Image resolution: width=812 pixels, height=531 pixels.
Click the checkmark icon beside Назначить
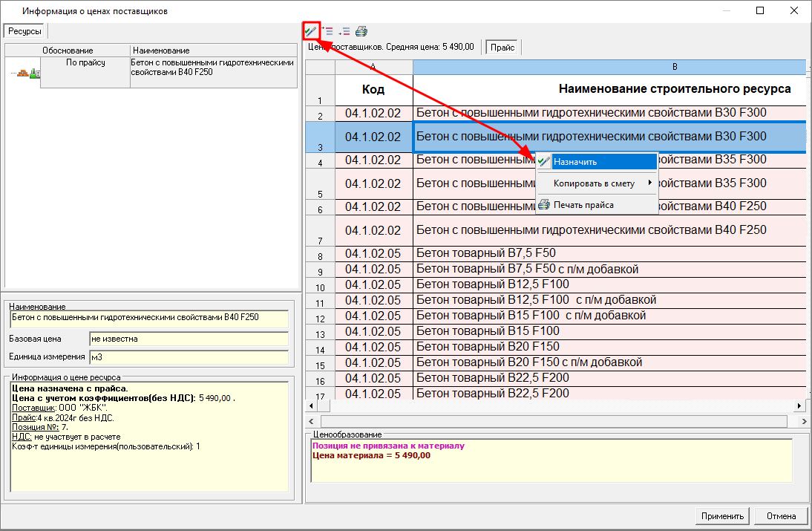(544, 162)
